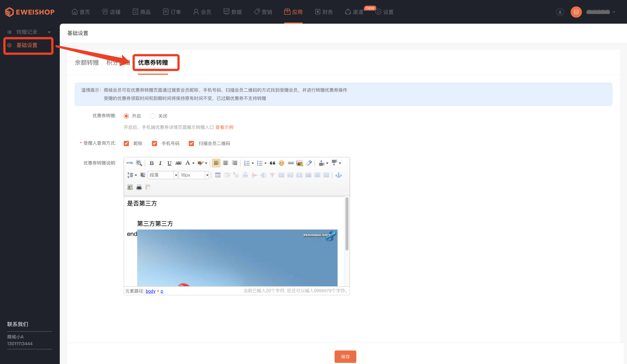Open 应用 in top navigation
Viewport: 627px width, 364px height.
(293, 12)
